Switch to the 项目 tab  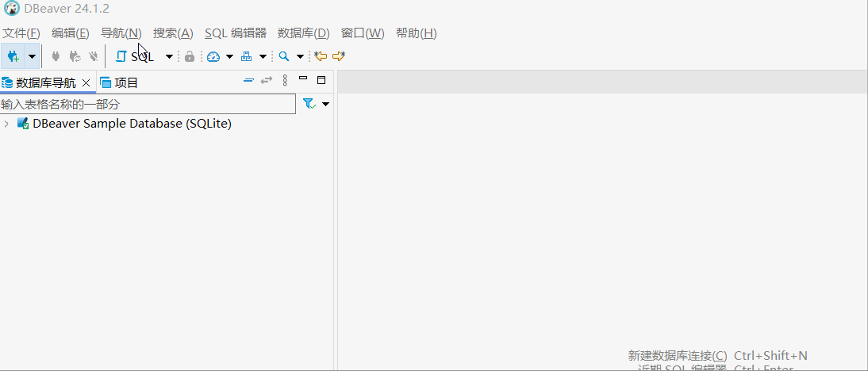tap(126, 83)
